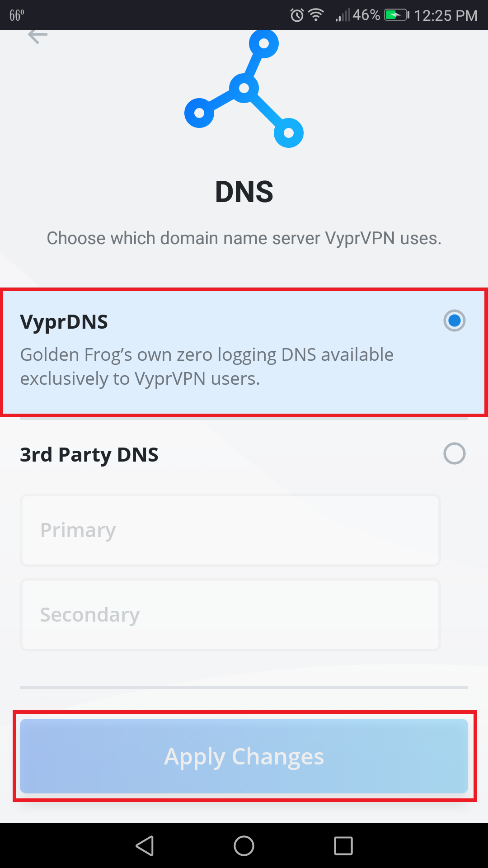Tap the 46% battery percentage text
The image size is (488, 868).
tap(366, 15)
